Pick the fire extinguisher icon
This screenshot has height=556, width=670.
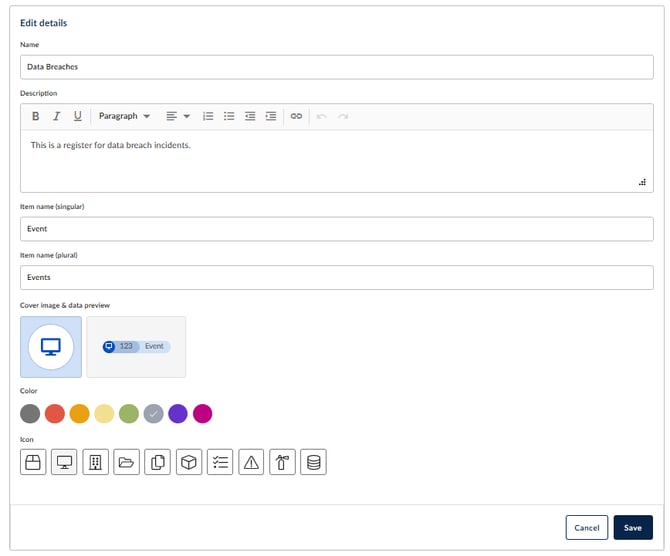(x=282, y=462)
